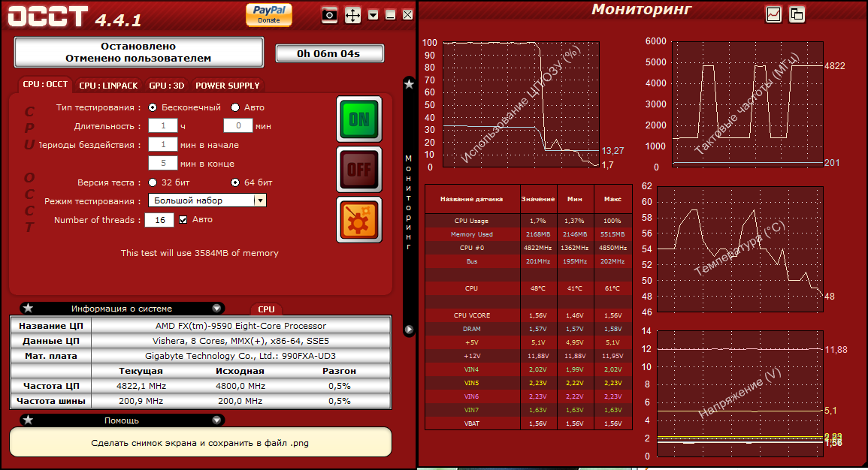
Task: Choose the 32 бит test version
Action: tap(153, 182)
